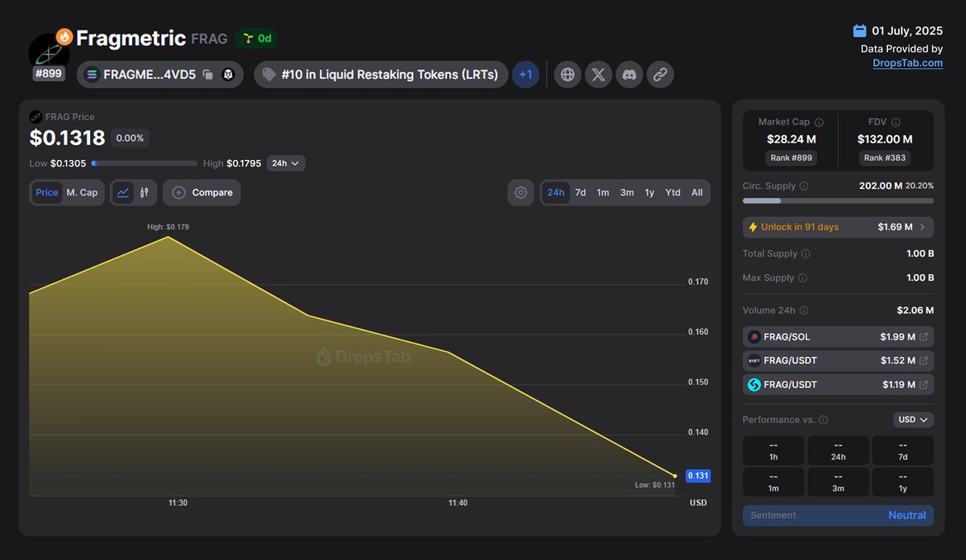Open #10 in Liquid Restaking Tokens category
966x560 pixels.
(382, 75)
